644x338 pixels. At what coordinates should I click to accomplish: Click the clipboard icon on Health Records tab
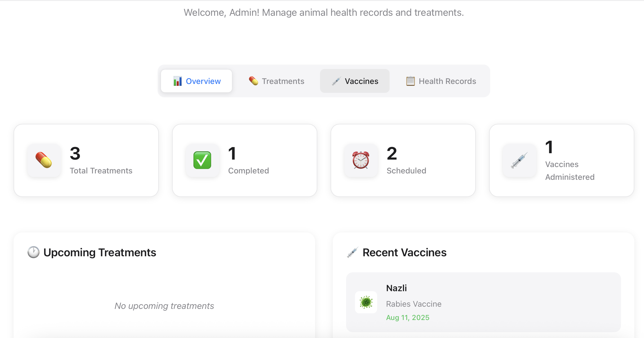410,81
